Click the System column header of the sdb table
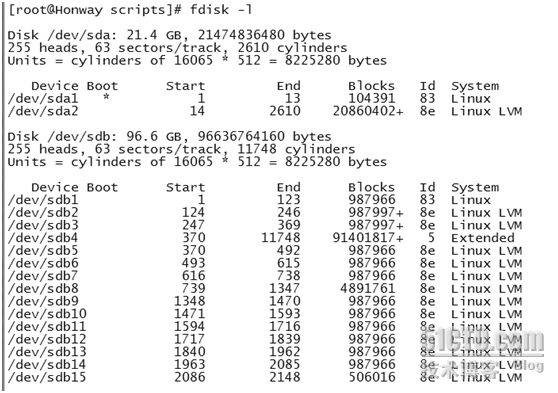The image size is (558, 393). pyautogui.click(x=475, y=187)
